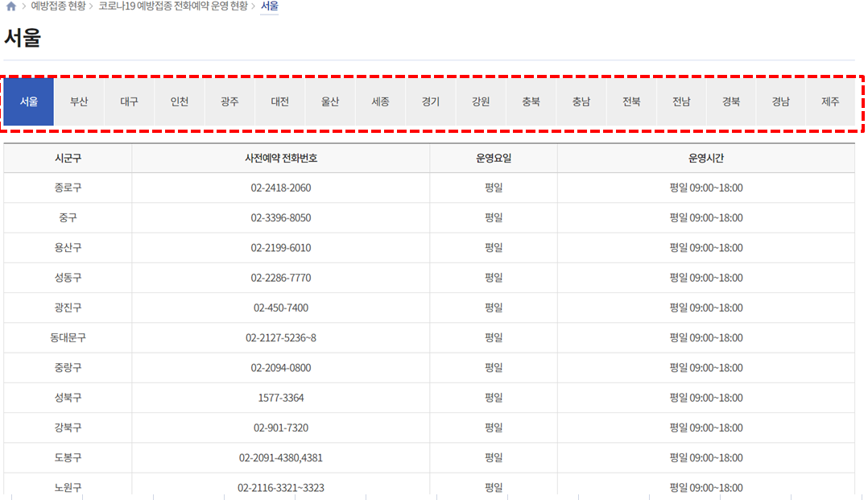Viewport: 868px width, 500px height.
Task: Click phone number 02-2418-2060
Action: tap(281, 188)
